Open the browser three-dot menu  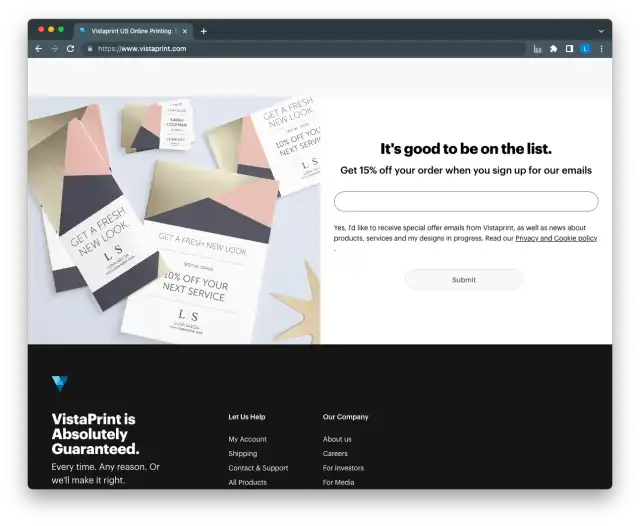click(x=601, y=49)
